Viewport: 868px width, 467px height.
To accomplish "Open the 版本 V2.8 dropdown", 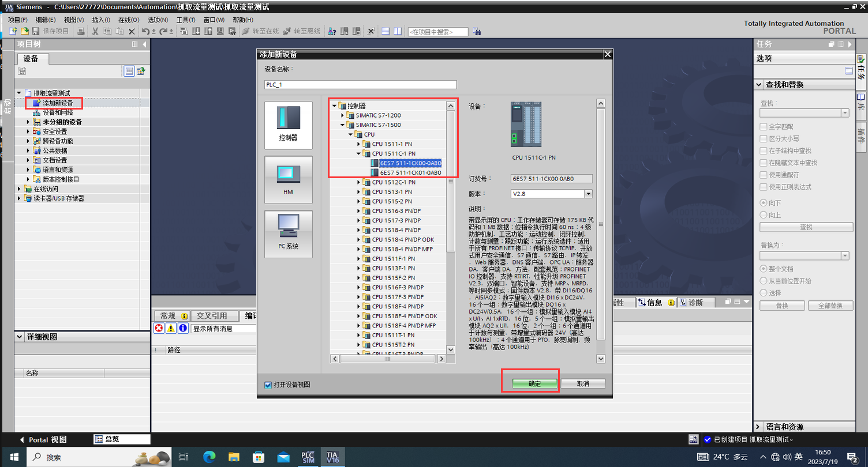I will [x=588, y=194].
